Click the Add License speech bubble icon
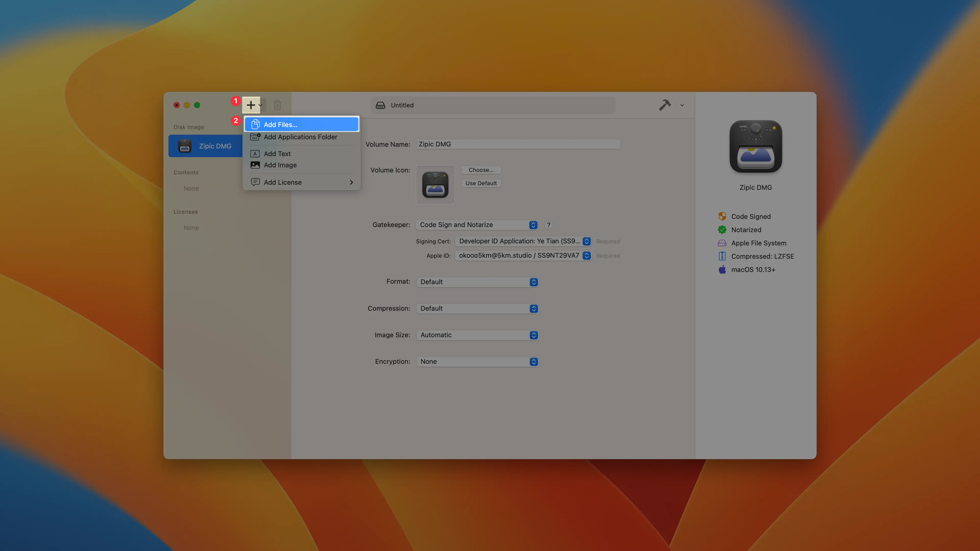The width and height of the screenshot is (980, 551). [x=255, y=182]
